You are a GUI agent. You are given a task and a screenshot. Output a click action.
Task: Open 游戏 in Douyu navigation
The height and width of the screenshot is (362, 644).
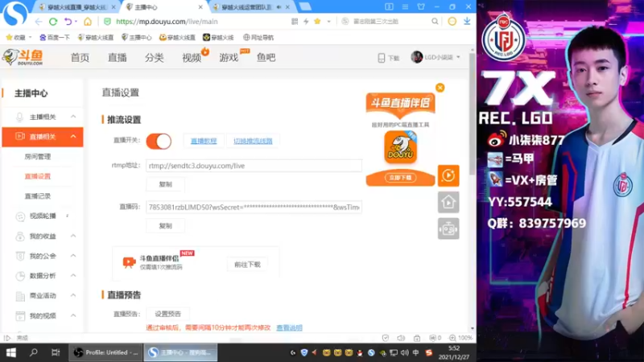(x=229, y=57)
